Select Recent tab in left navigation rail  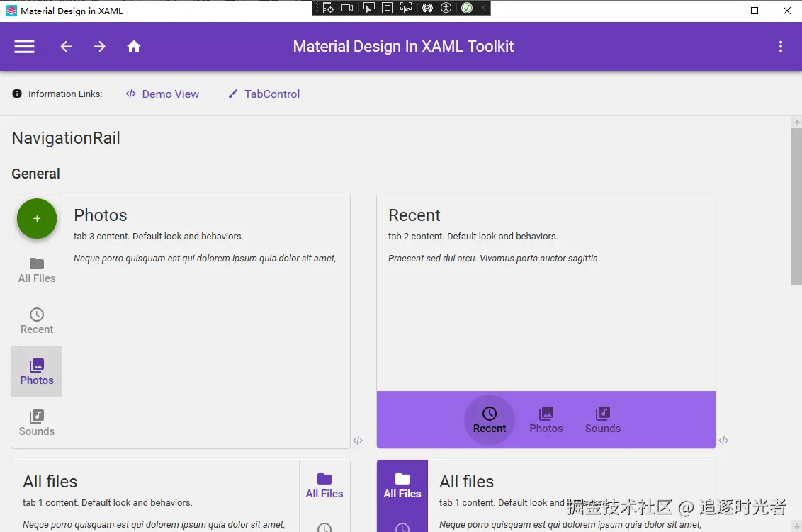coord(37,321)
